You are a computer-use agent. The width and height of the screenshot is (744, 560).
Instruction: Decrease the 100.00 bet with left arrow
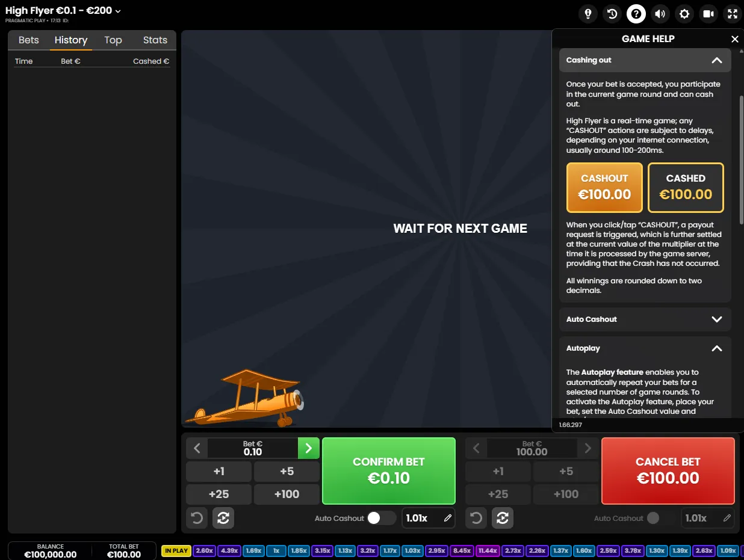[476, 448]
